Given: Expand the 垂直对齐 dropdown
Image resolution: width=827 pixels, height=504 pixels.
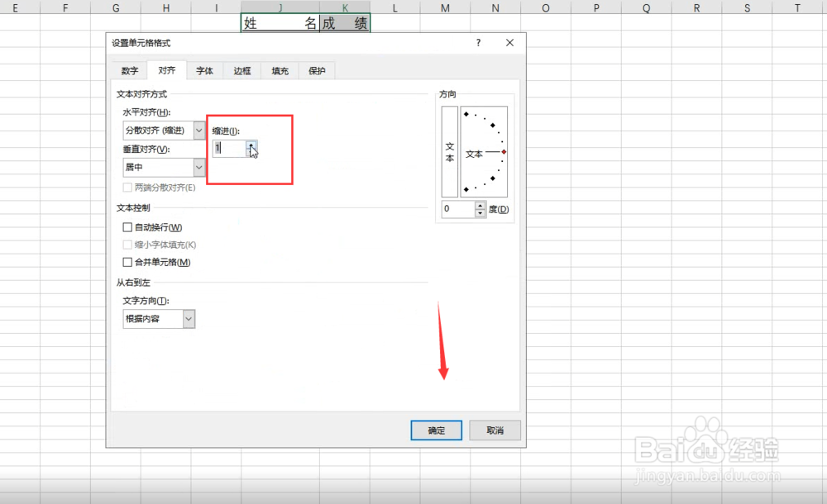Looking at the screenshot, I should coord(198,167).
